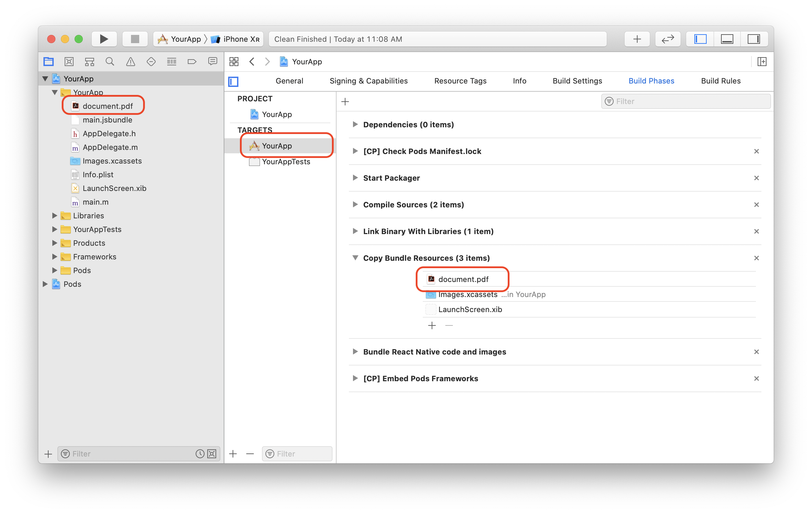
Task: Click the Build Phases tab
Action: point(652,80)
